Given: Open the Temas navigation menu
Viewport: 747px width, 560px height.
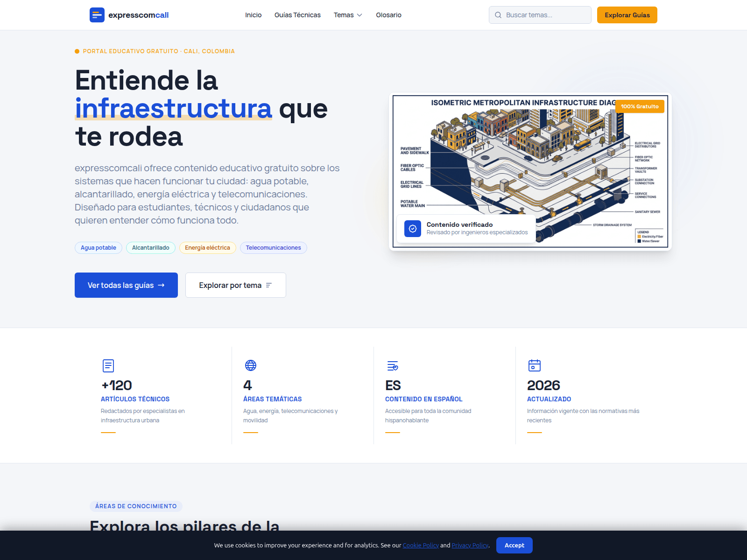Looking at the screenshot, I should [348, 15].
